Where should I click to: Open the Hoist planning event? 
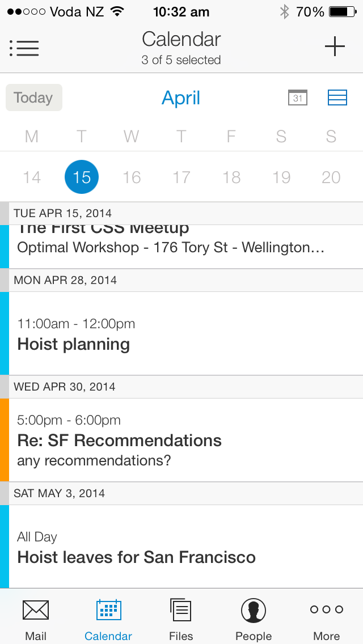pyautogui.click(x=181, y=333)
